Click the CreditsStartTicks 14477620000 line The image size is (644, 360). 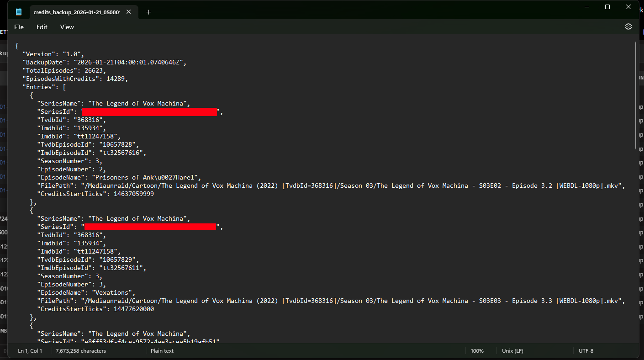pyautogui.click(x=95, y=309)
